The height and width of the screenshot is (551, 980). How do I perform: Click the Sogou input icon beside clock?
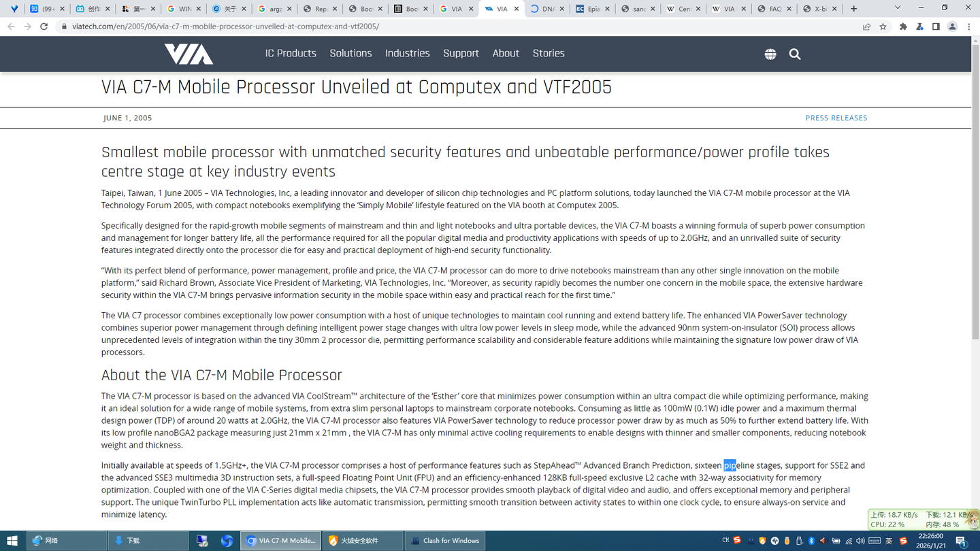pos(903,541)
